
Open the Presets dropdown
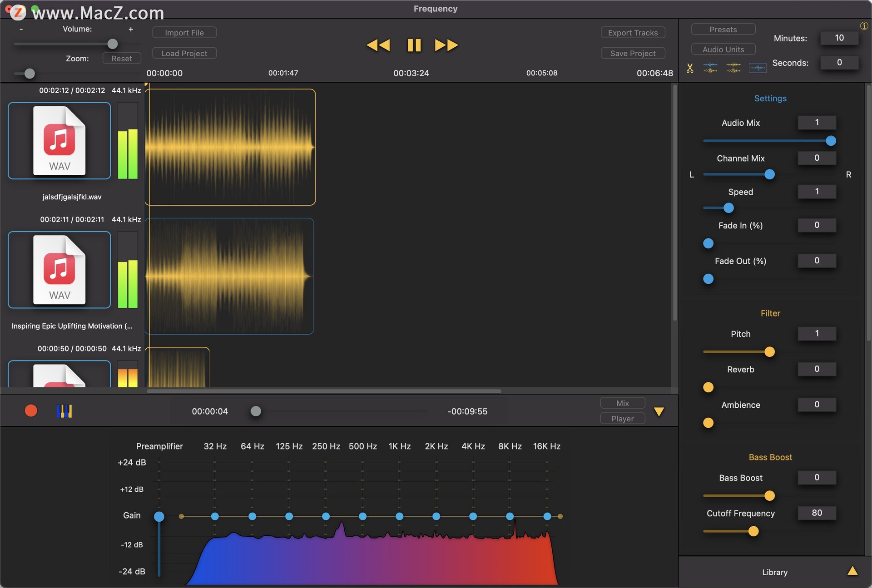tap(723, 29)
